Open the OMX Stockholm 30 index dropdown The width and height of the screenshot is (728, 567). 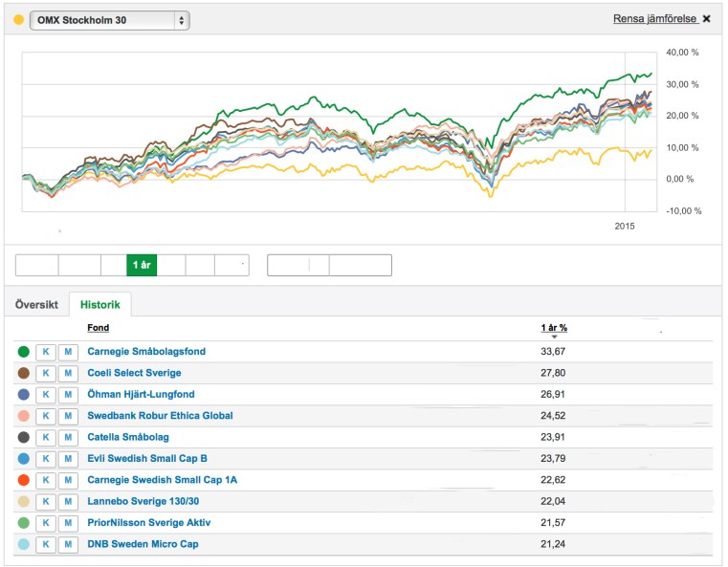pos(109,20)
